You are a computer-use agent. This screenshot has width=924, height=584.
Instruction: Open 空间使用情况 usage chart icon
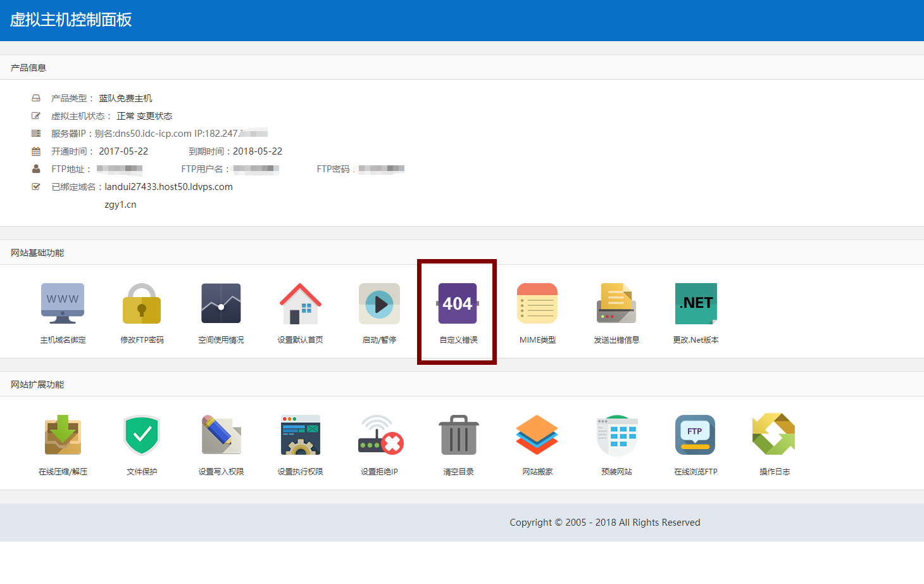(x=221, y=303)
